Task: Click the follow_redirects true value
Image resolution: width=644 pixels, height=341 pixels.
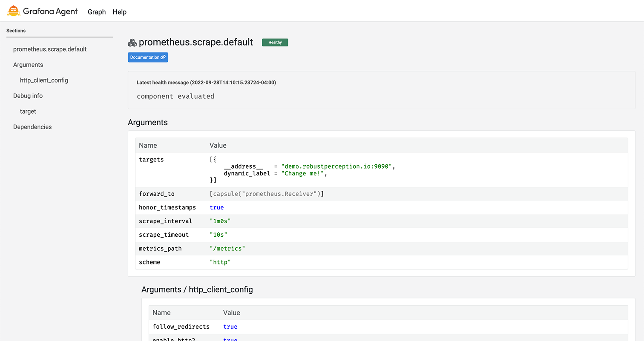Action: pyautogui.click(x=230, y=327)
